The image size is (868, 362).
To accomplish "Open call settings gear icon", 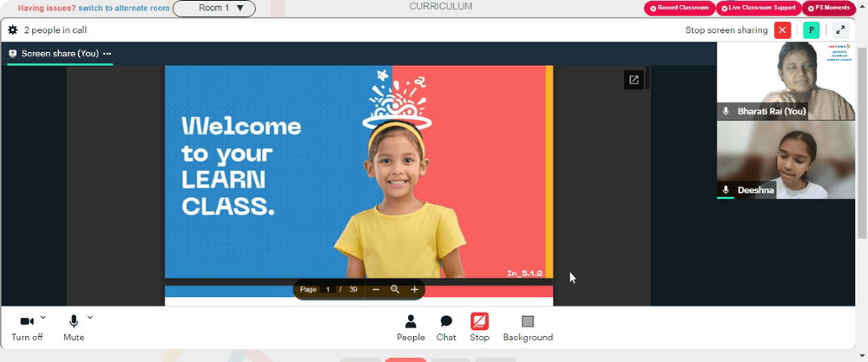I will click(x=13, y=30).
